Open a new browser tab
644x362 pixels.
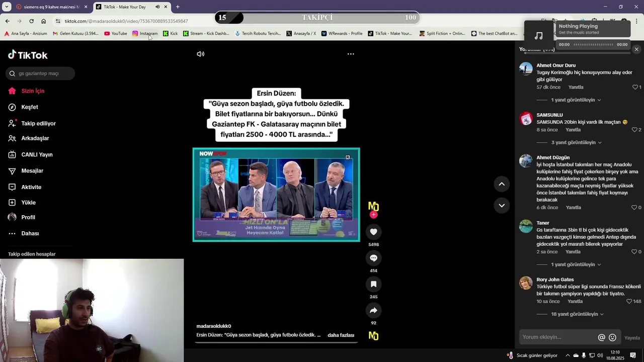[x=178, y=7]
